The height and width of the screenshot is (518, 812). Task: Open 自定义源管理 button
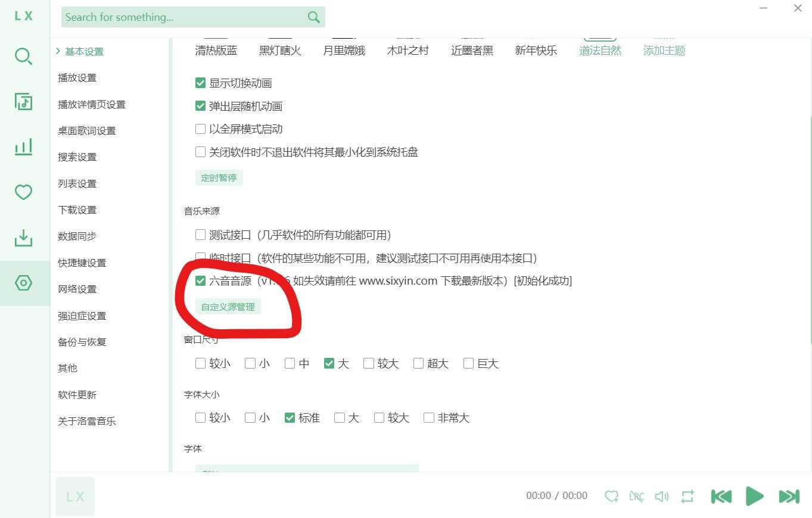[x=228, y=307]
